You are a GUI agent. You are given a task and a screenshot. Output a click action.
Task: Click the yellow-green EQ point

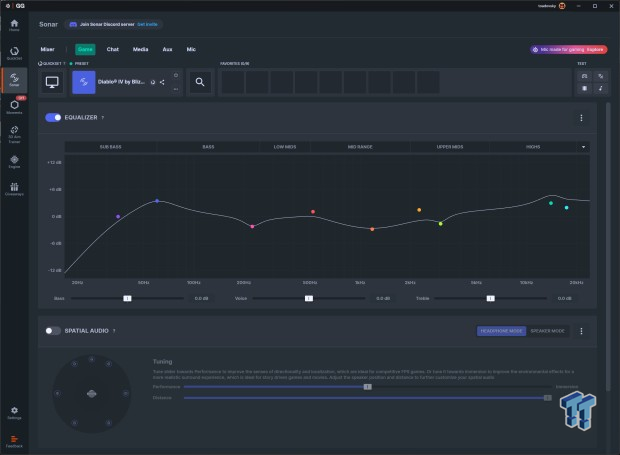[x=440, y=224]
